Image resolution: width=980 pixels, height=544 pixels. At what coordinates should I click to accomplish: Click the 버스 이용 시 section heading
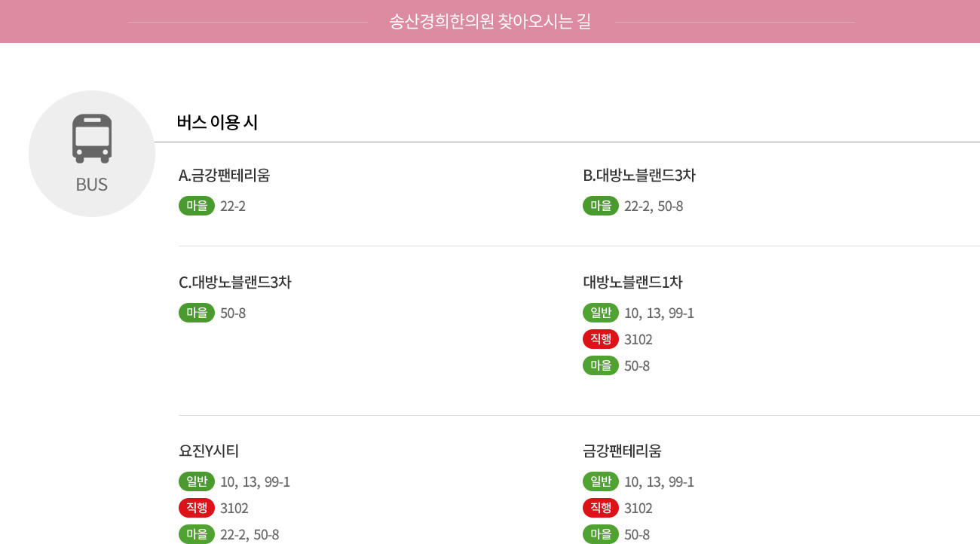pos(217,122)
